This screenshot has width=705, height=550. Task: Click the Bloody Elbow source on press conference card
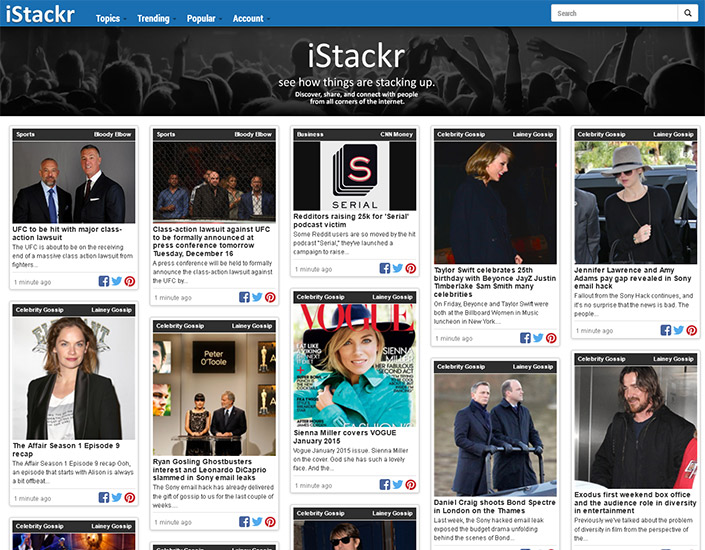(253, 134)
